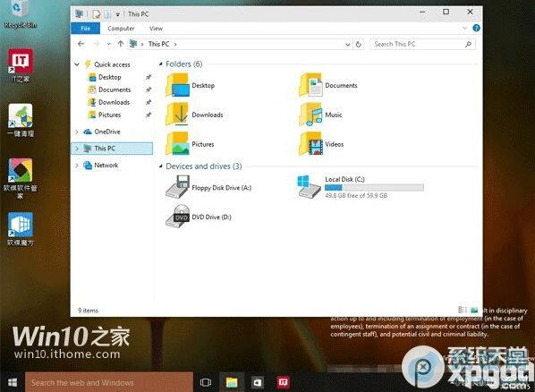Collapse the Devices and drives (3) group
The width and height of the screenshot is (535, 392).
coord(161,166)
